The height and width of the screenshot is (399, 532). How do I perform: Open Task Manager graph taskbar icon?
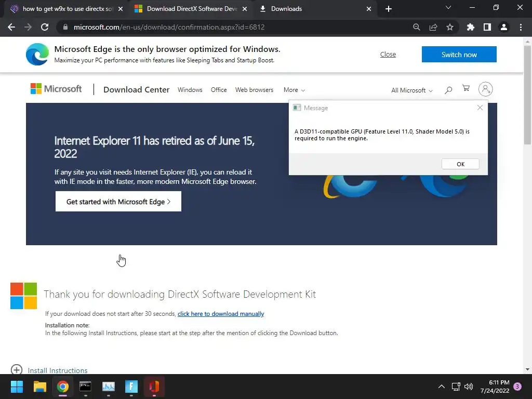tap(108, 387)
